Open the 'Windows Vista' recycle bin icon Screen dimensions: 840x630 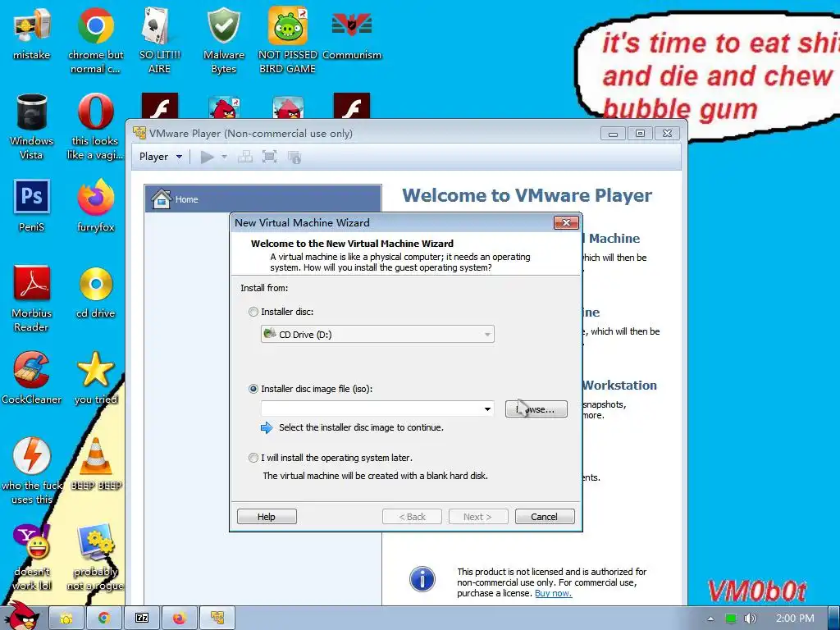32,126
